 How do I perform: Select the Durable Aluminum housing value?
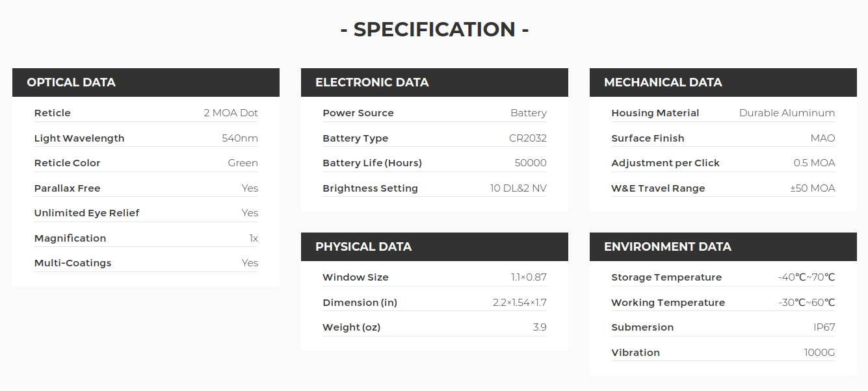787,113
